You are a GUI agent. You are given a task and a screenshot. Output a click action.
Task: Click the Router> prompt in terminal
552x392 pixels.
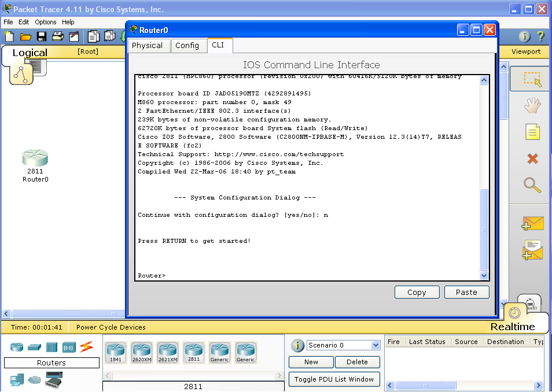152,276
